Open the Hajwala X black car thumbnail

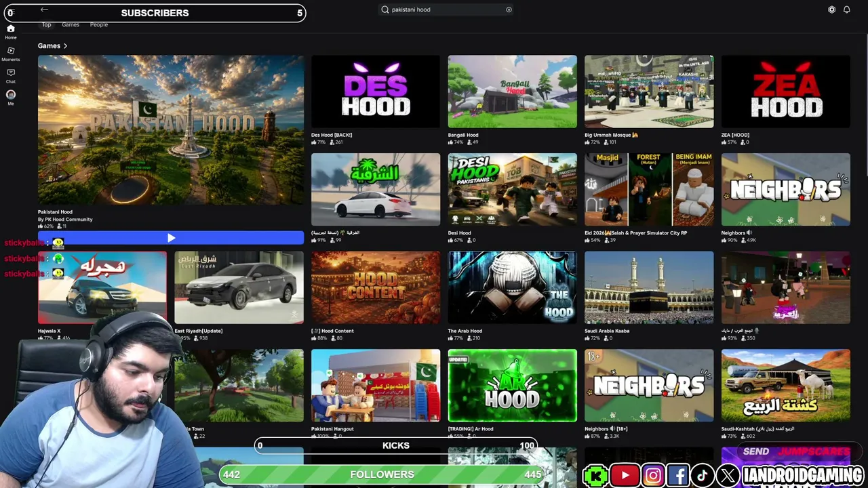102,287
